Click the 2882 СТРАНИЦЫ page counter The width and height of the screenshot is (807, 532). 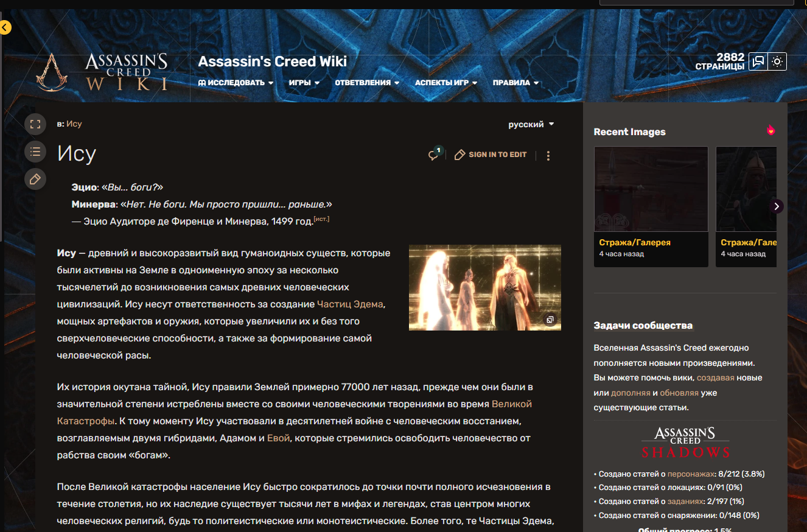tap(720, 61)
